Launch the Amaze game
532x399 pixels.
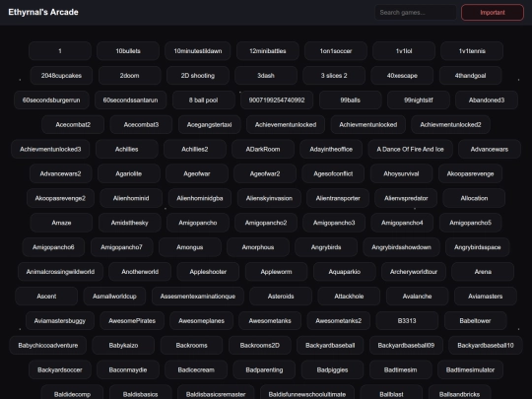61,223
